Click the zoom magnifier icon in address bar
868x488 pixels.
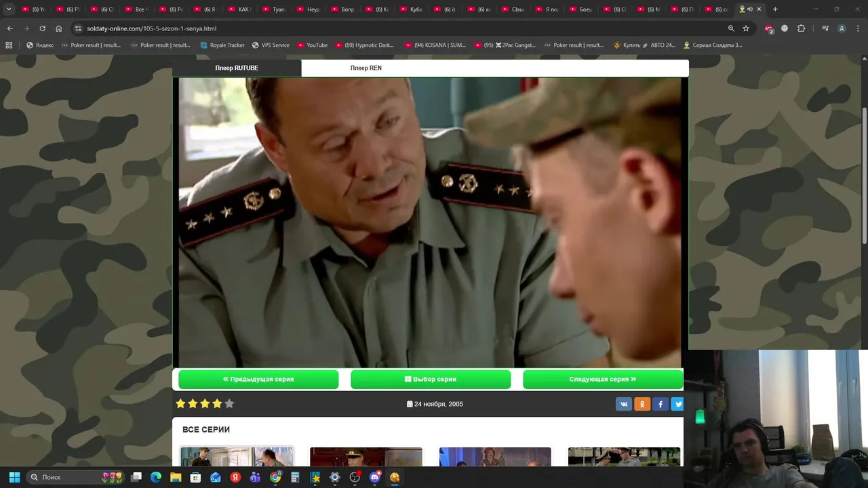pyautogui.click(x=731, y=28)
